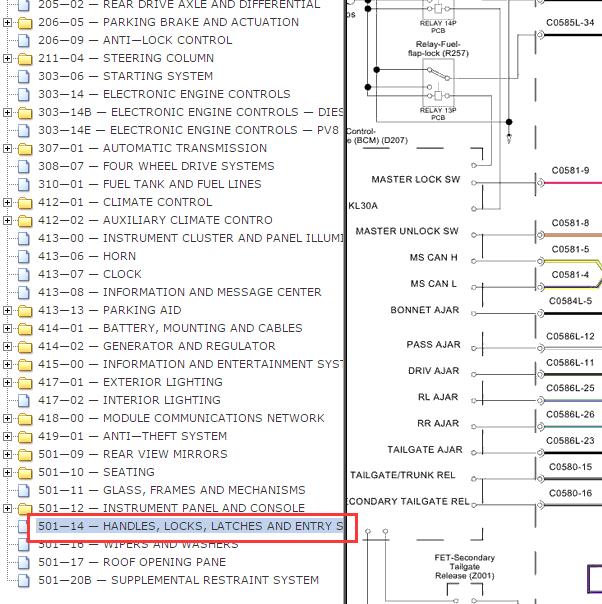Screen dimensions: 602x604
Task: Click the 303-06 Starting System document icon
Action: point(24,77)
